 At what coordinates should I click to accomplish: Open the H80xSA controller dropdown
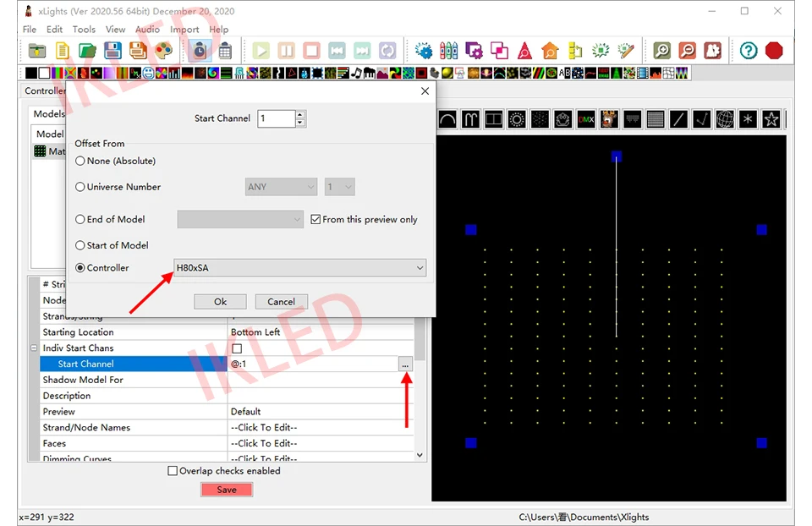(299, 268)
